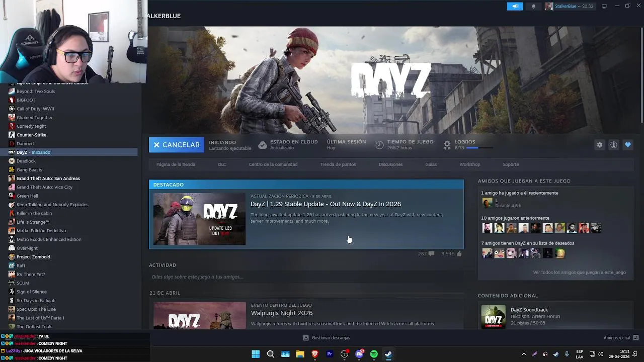The width and height of the screenshot is (644, 362).
Task: Open DayZ game settings gear icon
Action: [599, 145]
